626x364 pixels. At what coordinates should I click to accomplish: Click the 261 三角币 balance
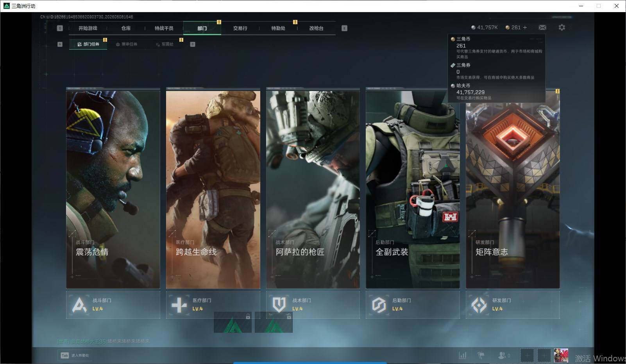click(513, 27)
